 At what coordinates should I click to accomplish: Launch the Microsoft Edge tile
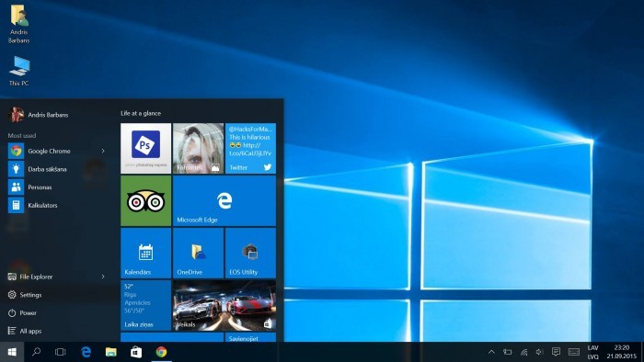click(224, 201)
